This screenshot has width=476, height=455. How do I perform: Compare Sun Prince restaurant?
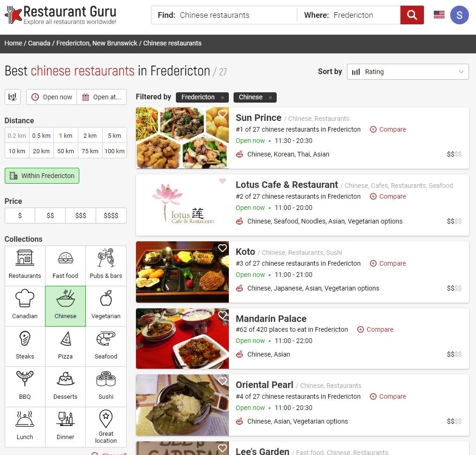click(388, 129)
